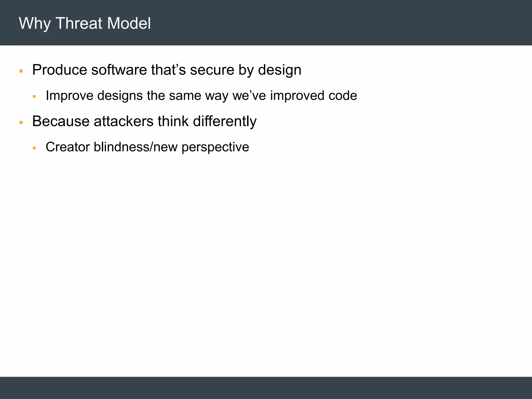Image resolution: width=532 pixels, height=399 pixels.
Task: Click the 'Why Threat Model' slide title
Action: 85,23
